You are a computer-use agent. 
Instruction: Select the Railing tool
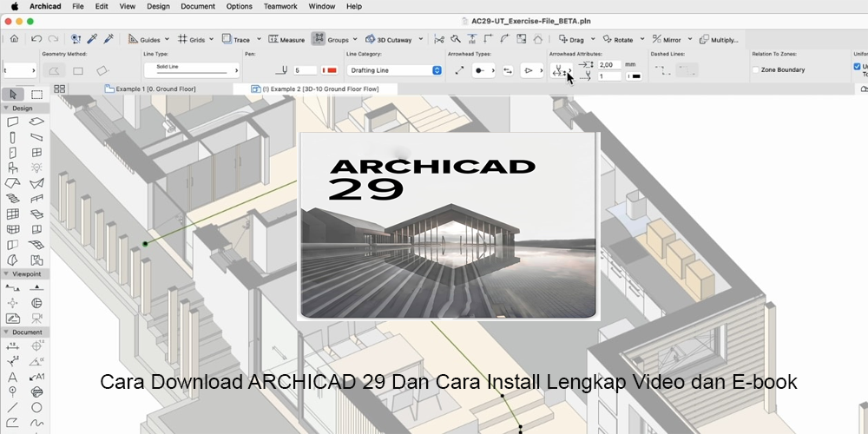(36, 199)
